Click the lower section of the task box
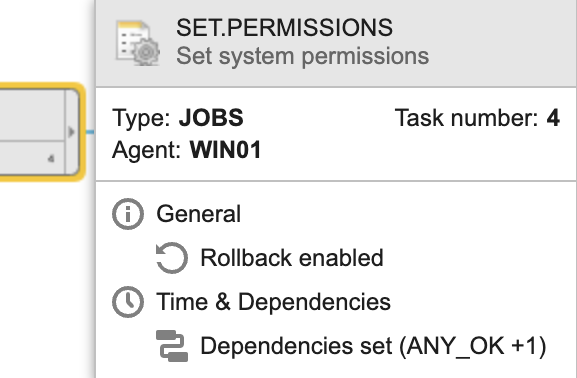This screenshot has width=577, height=378. [32, 158]
